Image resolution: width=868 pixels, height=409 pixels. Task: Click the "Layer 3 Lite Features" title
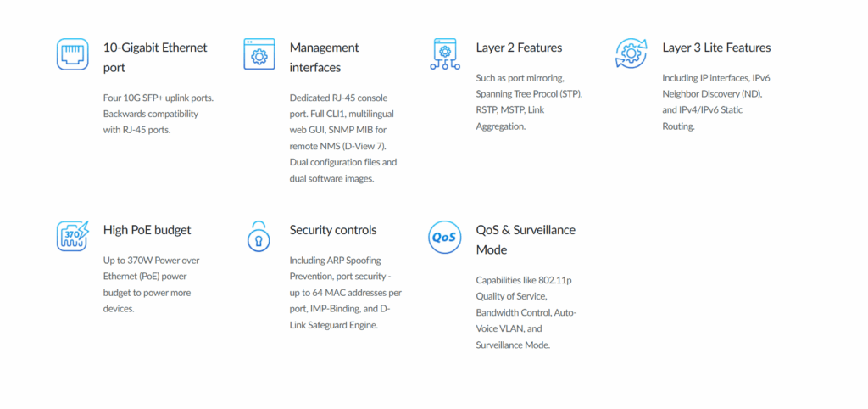pos(716,48)
